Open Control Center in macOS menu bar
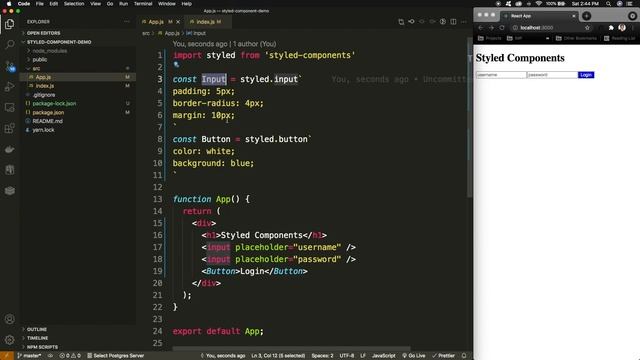 630,4
